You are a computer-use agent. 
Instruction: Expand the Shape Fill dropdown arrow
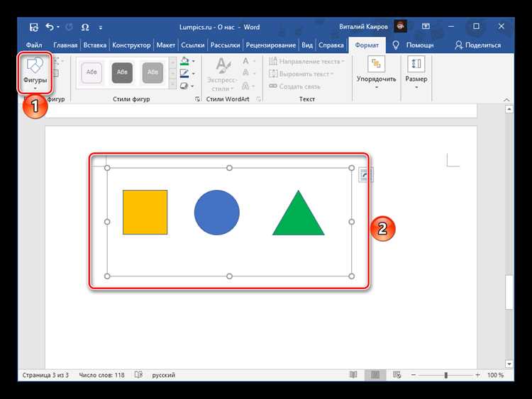click(194, 62)
